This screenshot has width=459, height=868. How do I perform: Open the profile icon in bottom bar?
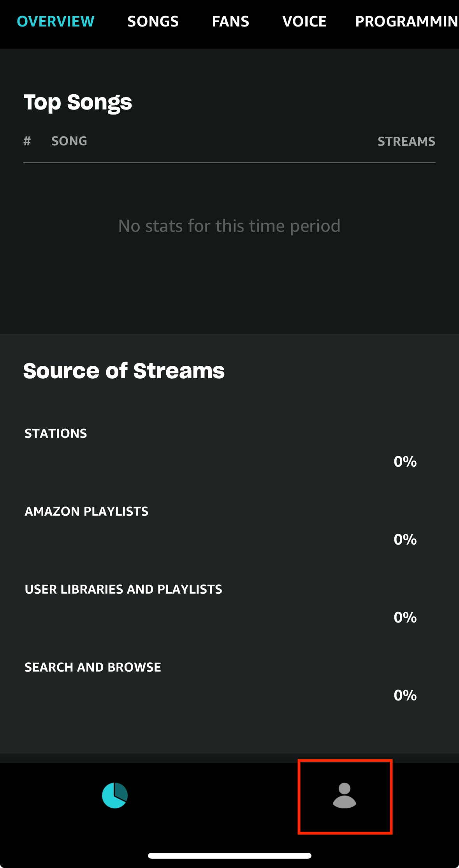345,796
